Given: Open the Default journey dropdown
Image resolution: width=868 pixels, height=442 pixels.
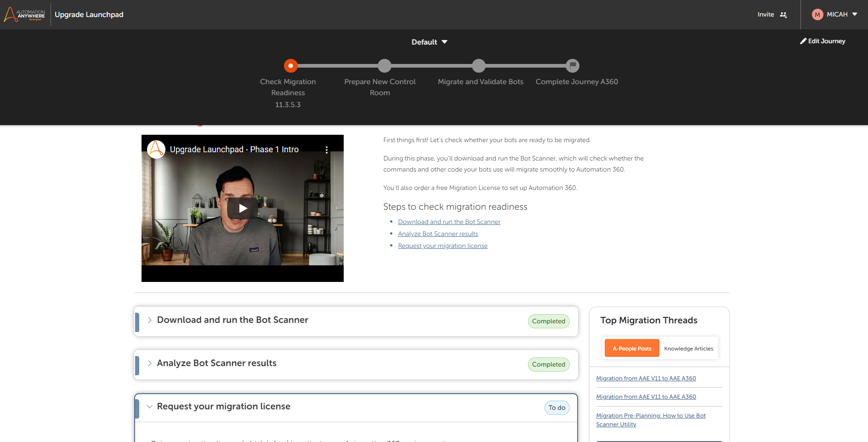Looking at the screenshot, I should click(430, 42).
